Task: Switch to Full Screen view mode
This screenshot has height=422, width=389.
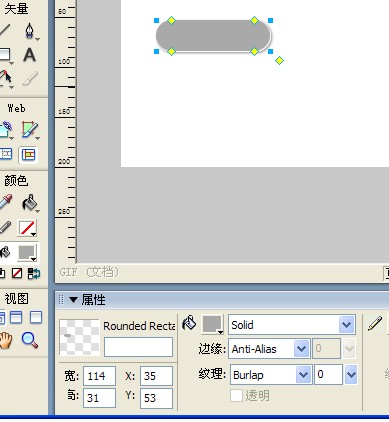Action: pos(36,318)
